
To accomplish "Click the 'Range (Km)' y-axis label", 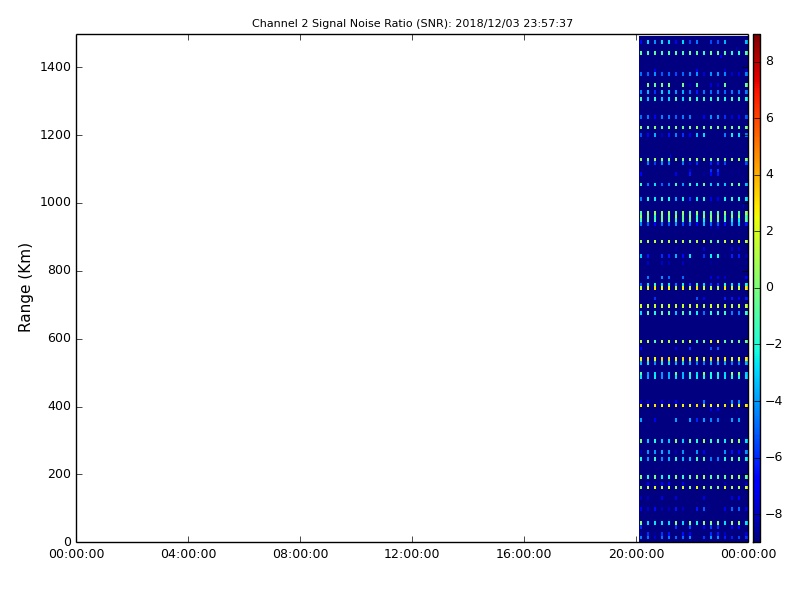I will [24, 288].
